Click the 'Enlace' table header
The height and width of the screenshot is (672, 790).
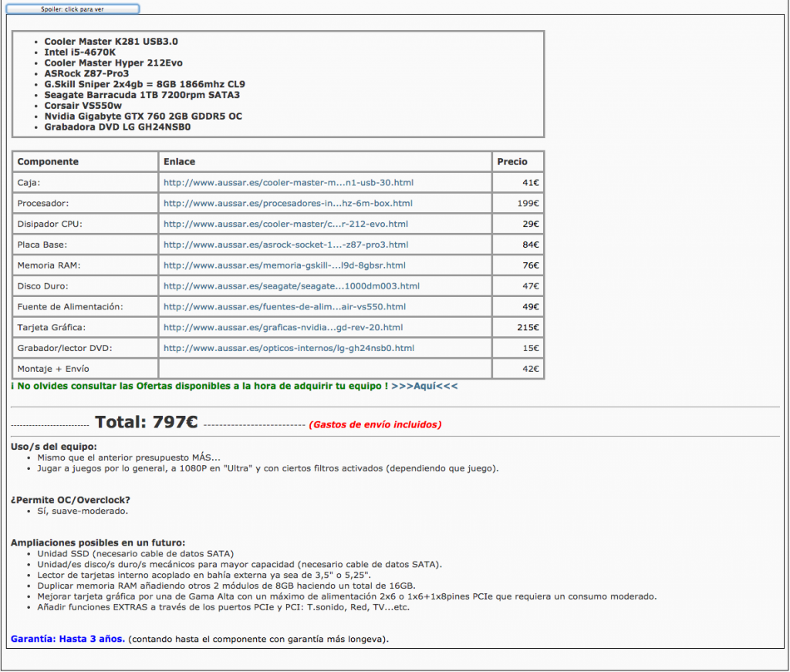coord(325,161)
